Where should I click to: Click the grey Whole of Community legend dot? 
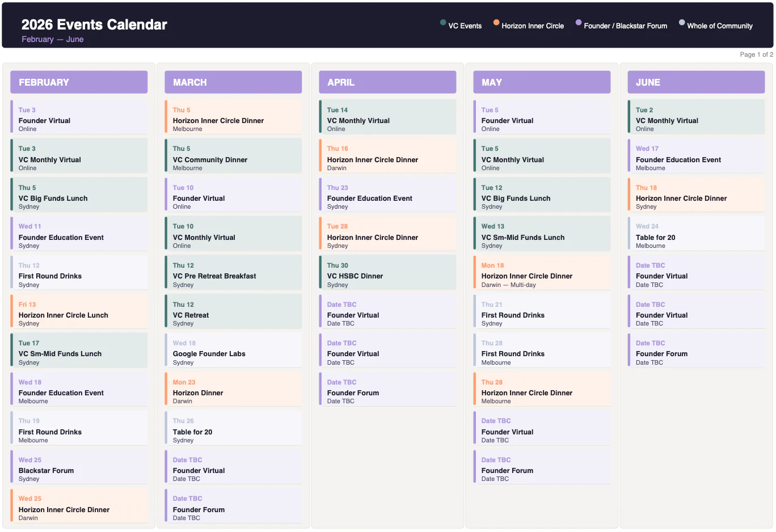682,23
